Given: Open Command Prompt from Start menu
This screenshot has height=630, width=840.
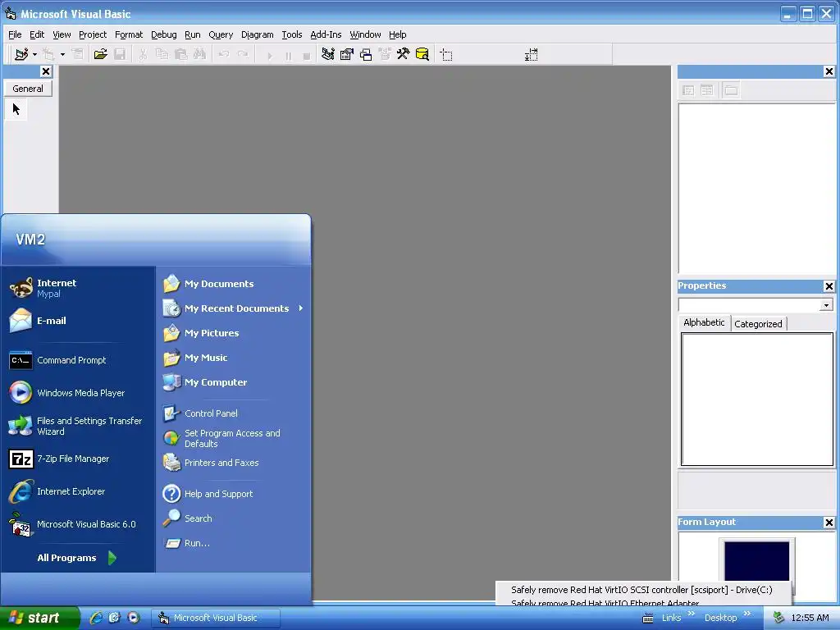Looking at the screenshot, I should tap(78, 360).
